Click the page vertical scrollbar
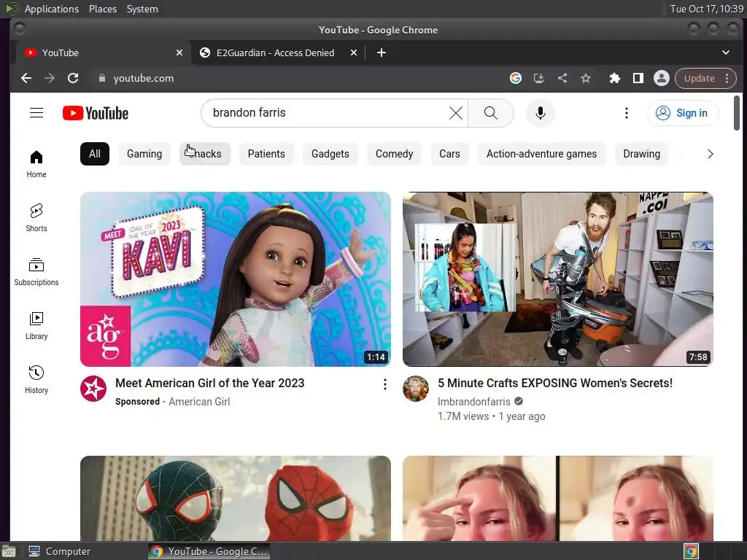Image resolution: width=747 pixels, height=560 pixels. click(x=737, y=113)
